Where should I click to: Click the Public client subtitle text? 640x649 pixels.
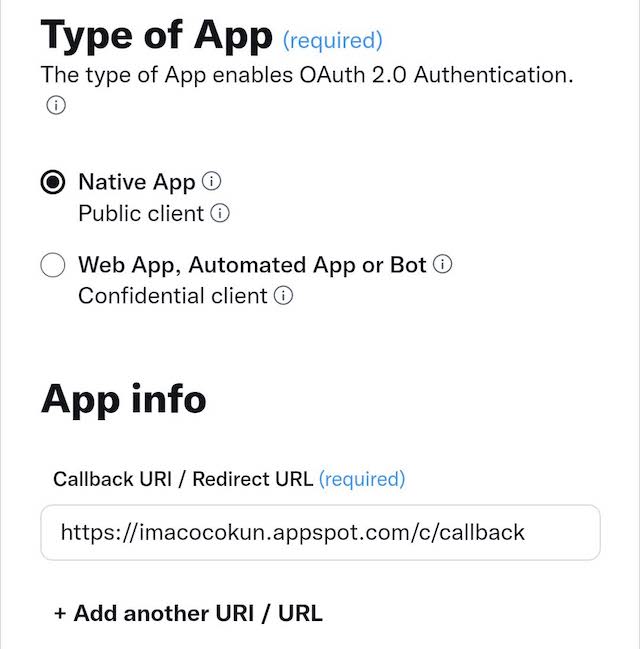pyautogui.click(x=141, y=214)
